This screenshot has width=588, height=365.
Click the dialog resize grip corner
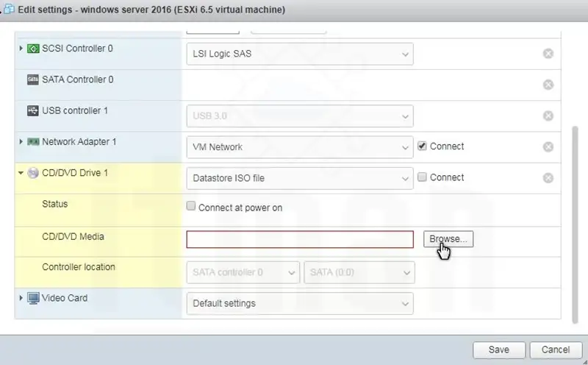tap(585, 362)
